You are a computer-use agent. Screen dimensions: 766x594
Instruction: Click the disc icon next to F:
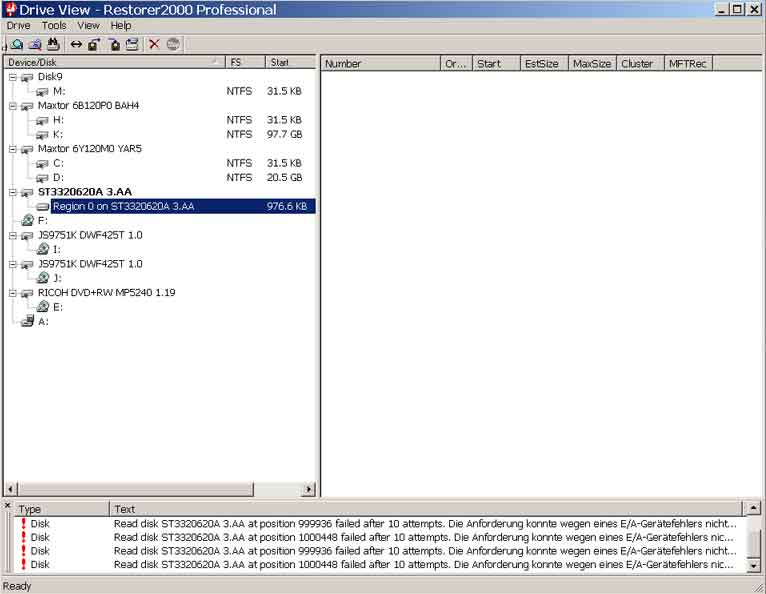click(28, 220)
